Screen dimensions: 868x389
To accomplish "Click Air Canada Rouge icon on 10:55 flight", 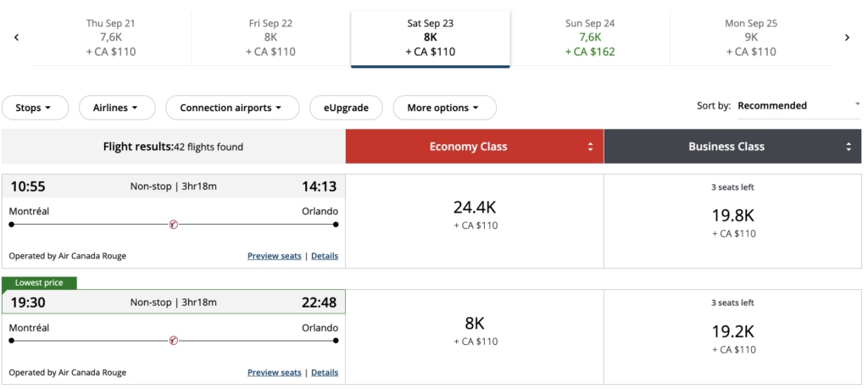I will pos(173,225).
